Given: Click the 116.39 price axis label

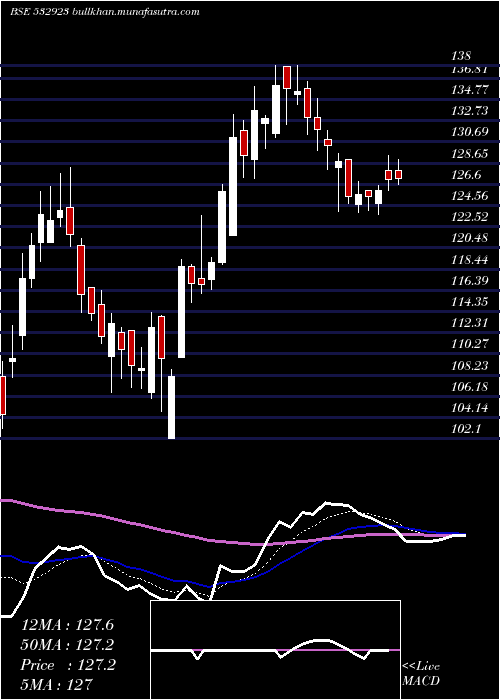Looking at the screenshot, I should (470, 281).
